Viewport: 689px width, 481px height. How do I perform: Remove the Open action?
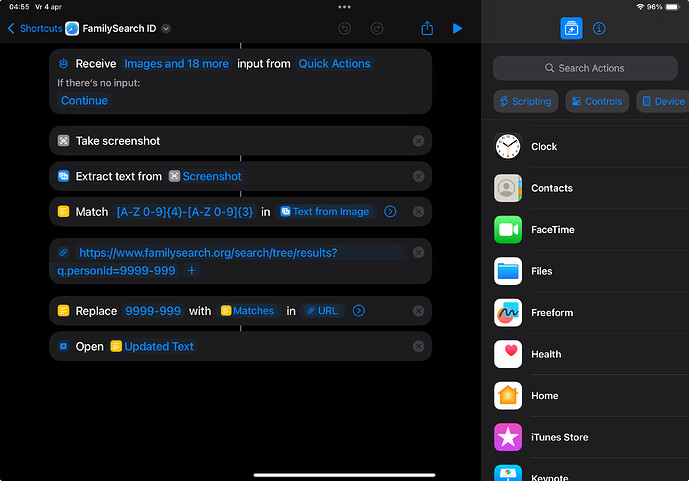tap(418, 347)
